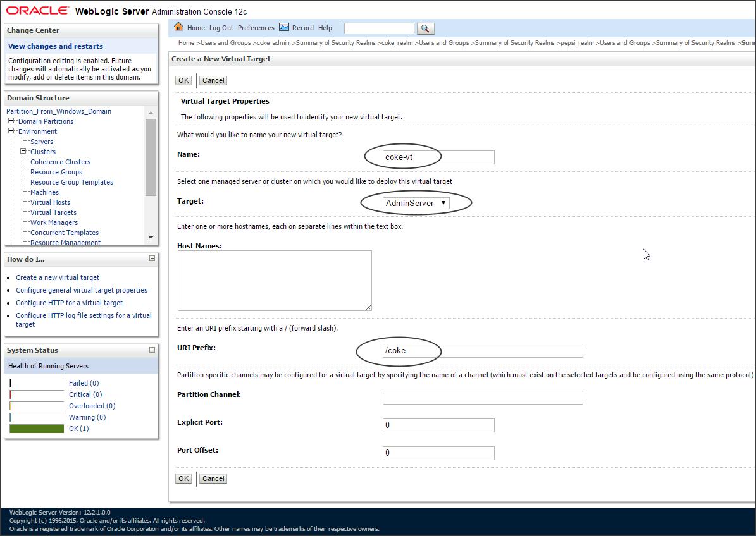Click Log Out in toolbar
756x536 pixels.
tap(221, 28)
